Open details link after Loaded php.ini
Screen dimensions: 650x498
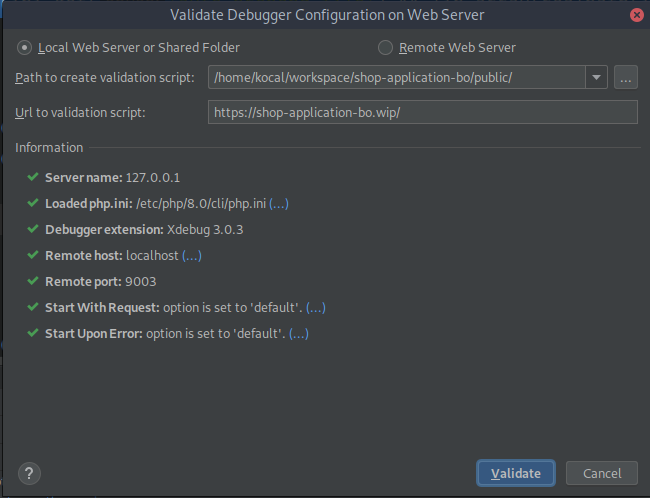(x=279, y=204)
